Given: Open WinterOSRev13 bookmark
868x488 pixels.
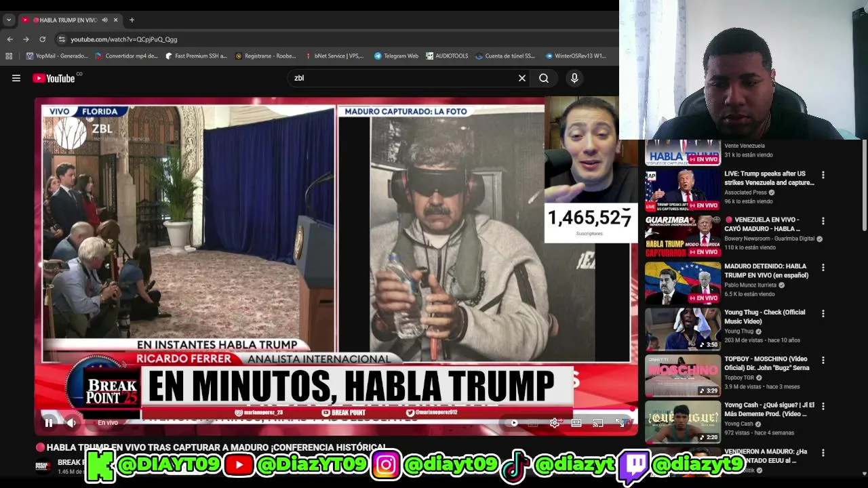Looking at the screenshot, I should coord(575,56).
